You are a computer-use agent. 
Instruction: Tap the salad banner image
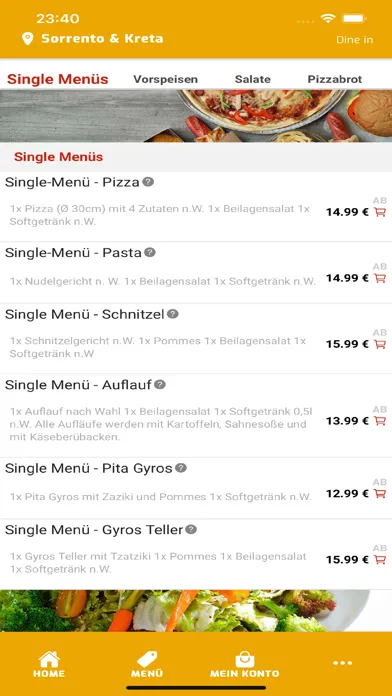196,611
